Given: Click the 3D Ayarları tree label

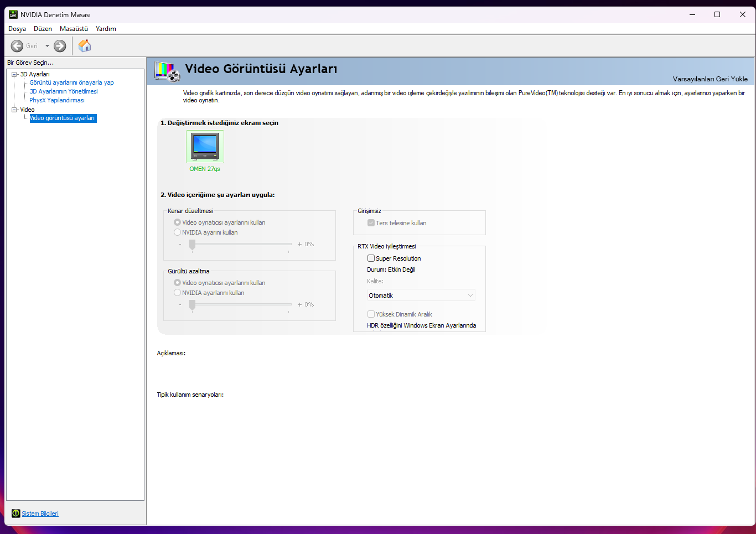Looking at the screenshot, I should point(35,74).
